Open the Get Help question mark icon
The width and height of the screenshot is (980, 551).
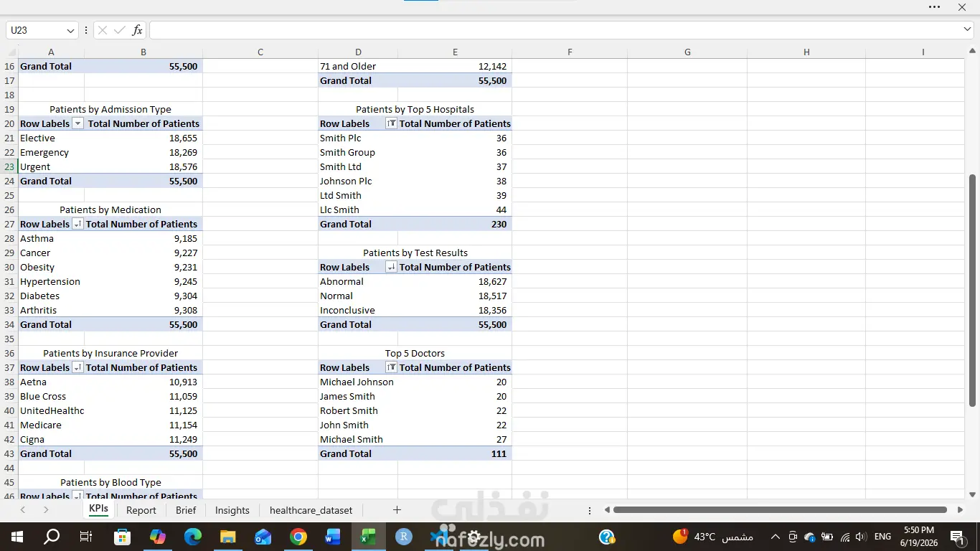point(606,537)
